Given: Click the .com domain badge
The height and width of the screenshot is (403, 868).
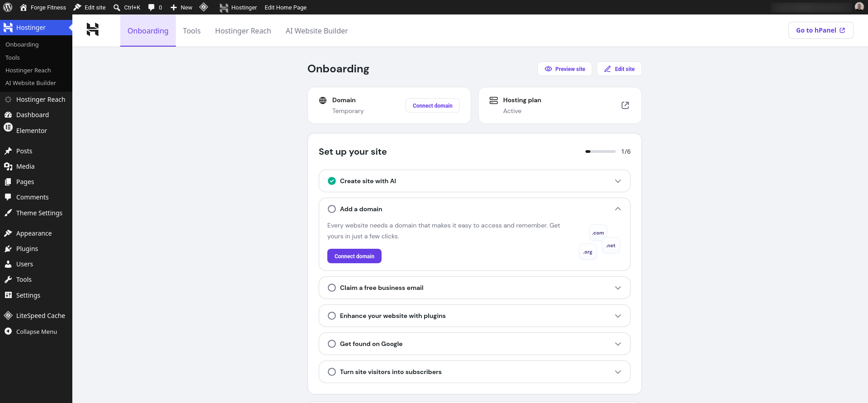Looking at the screenshot, I should coord(598,233).
